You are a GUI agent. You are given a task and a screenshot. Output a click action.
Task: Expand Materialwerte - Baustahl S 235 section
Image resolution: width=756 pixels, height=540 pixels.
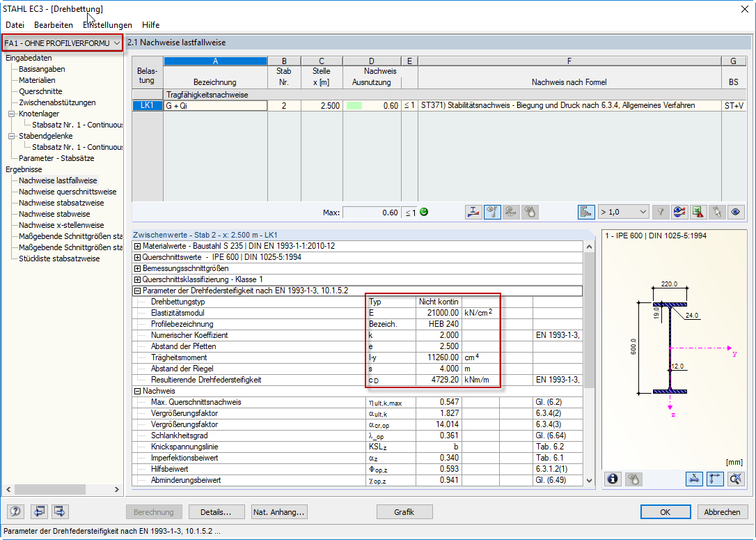click(x=137, y=246)
